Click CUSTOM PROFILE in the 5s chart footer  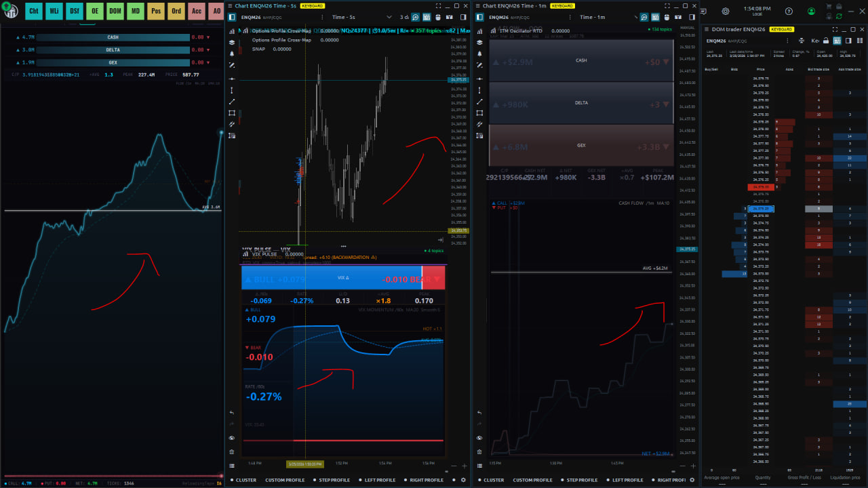tap(285, 480)
